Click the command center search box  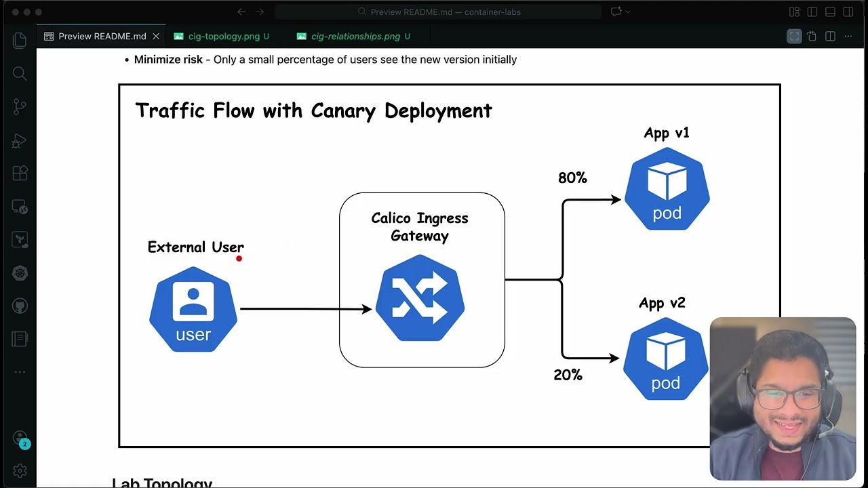[x=438, y=12]
